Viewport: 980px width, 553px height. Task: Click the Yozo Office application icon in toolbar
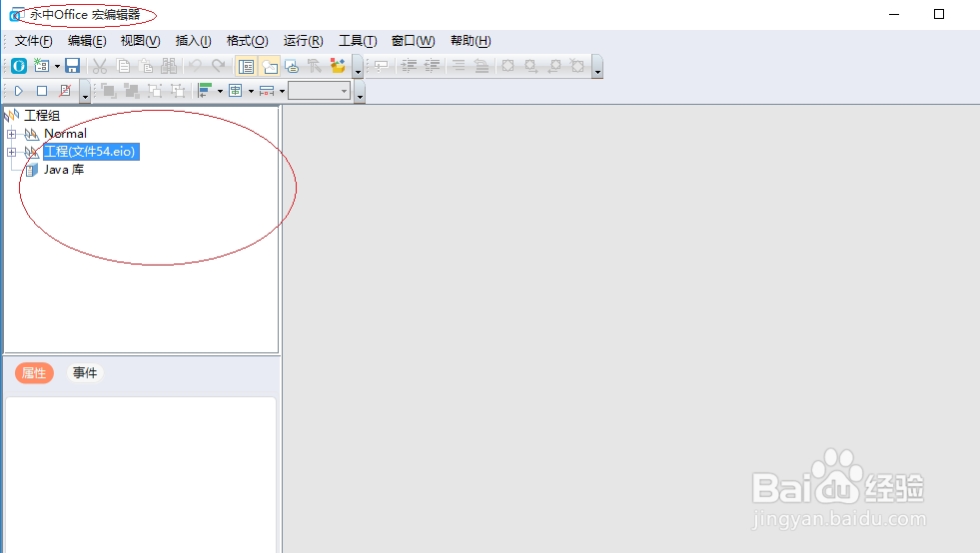pyautogui.click(x=19, y=66)
